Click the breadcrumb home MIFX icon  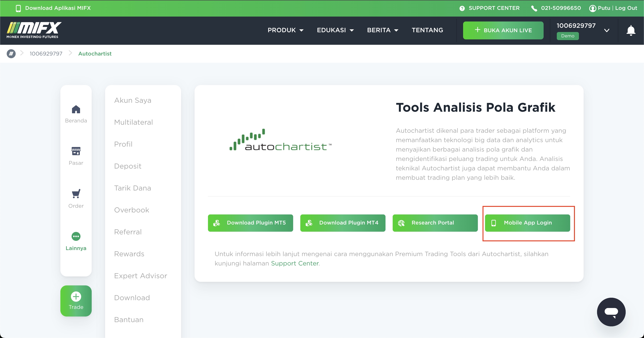11,53
